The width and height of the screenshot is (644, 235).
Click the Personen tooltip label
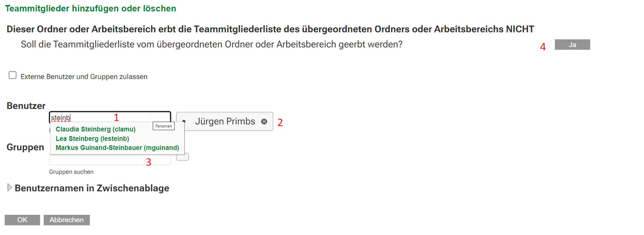click(x=164, y=126)
